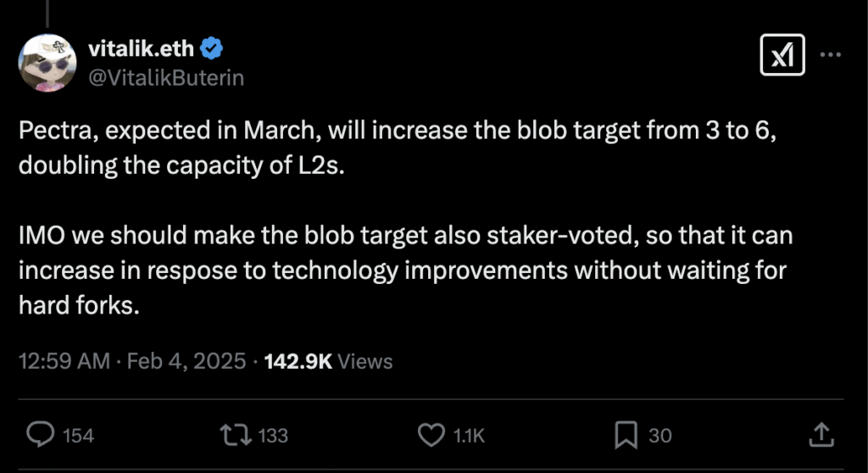Open the three-dot more options menu
The image size is (868, 473).
pyautogui.click(x=830, y=56)
